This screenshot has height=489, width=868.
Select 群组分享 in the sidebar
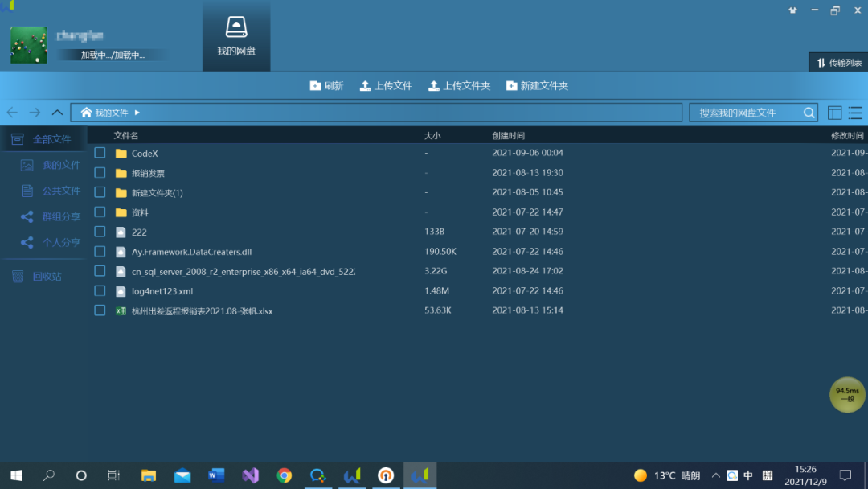point(61,216)
